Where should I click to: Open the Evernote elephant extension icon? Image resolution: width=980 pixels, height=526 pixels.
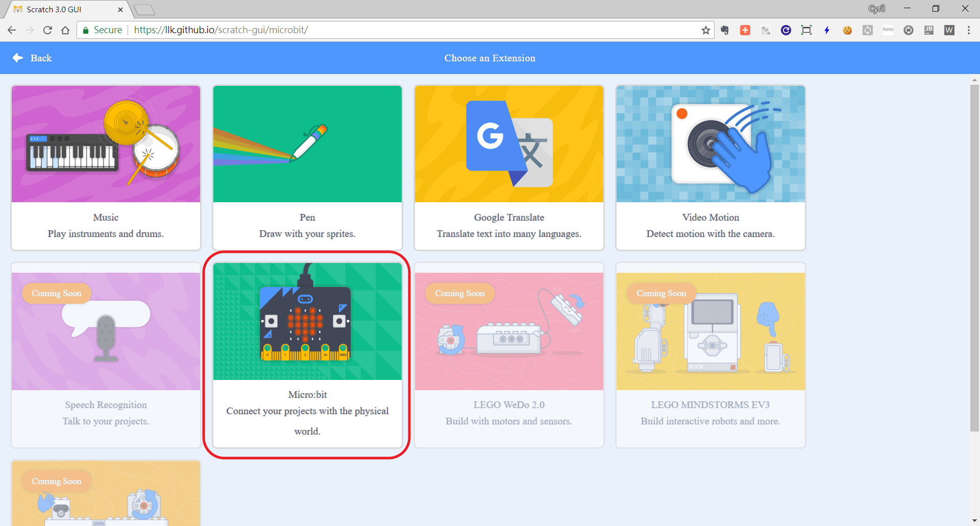point(725,30)
